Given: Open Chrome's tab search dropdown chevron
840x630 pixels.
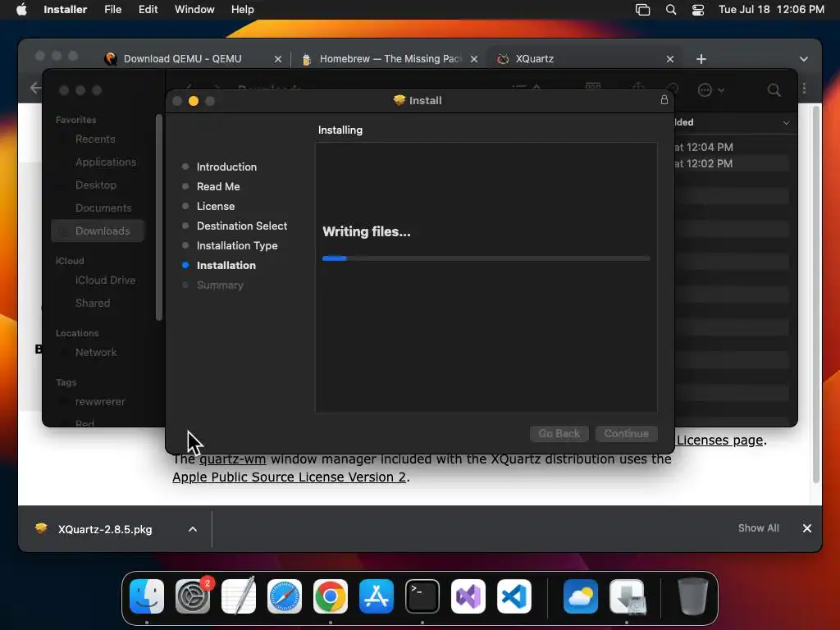Looking at the screenshot, I should click(x=804, y=59).
